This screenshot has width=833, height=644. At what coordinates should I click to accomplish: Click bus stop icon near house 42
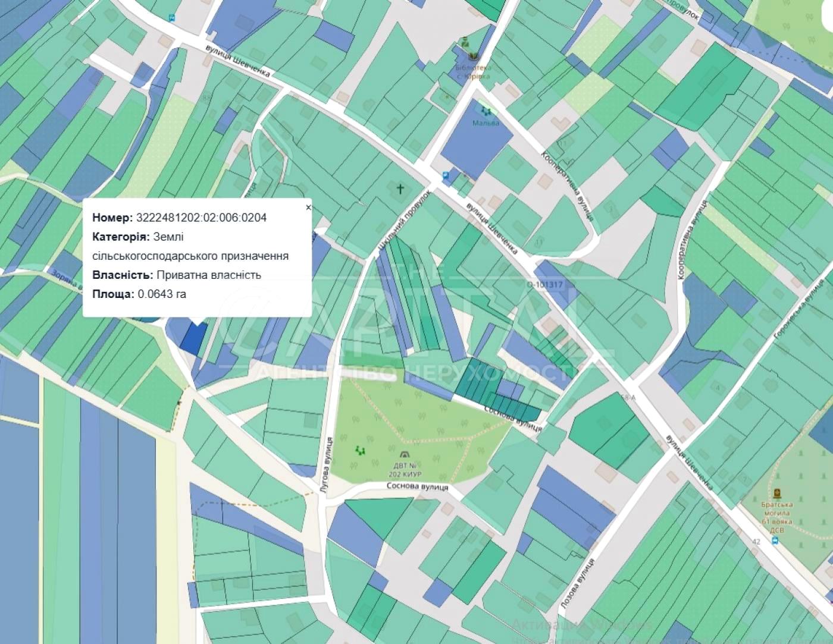pyautogui.click(x=775, y=541)
